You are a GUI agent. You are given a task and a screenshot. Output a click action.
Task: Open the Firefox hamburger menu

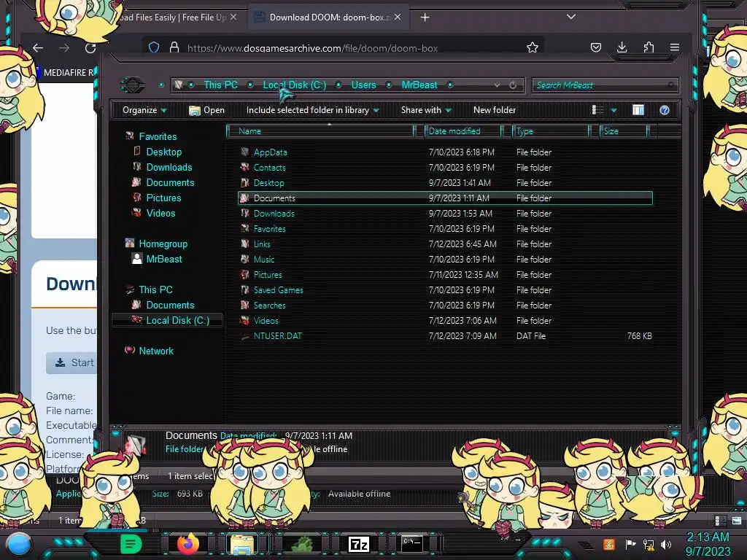(x=675, y=47)
